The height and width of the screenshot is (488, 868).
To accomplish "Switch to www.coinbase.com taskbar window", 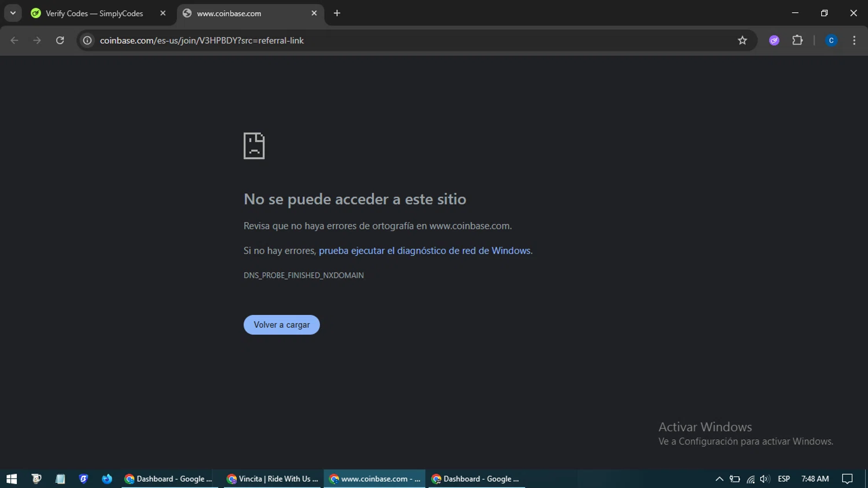I will click(374, 479).
